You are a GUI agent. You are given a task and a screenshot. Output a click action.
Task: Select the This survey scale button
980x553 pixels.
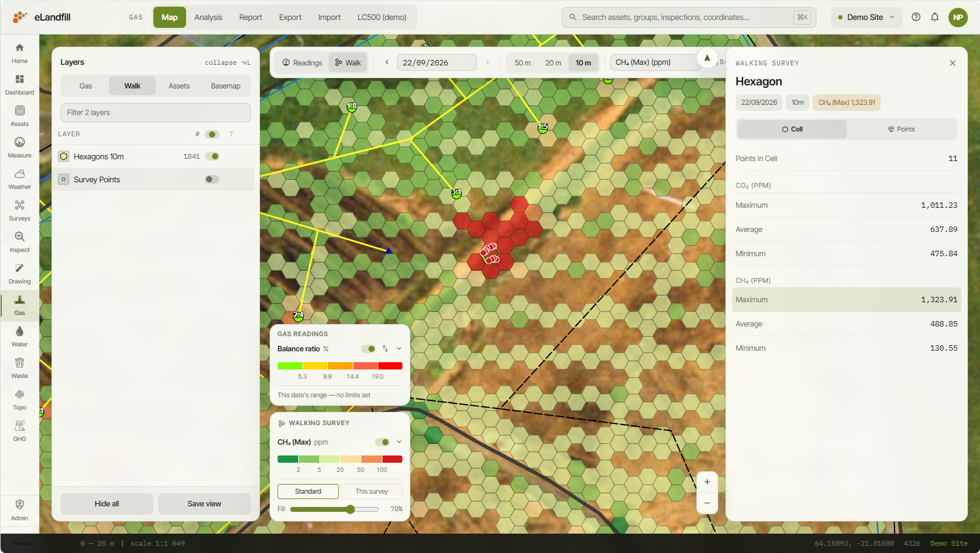pos(372,491)
